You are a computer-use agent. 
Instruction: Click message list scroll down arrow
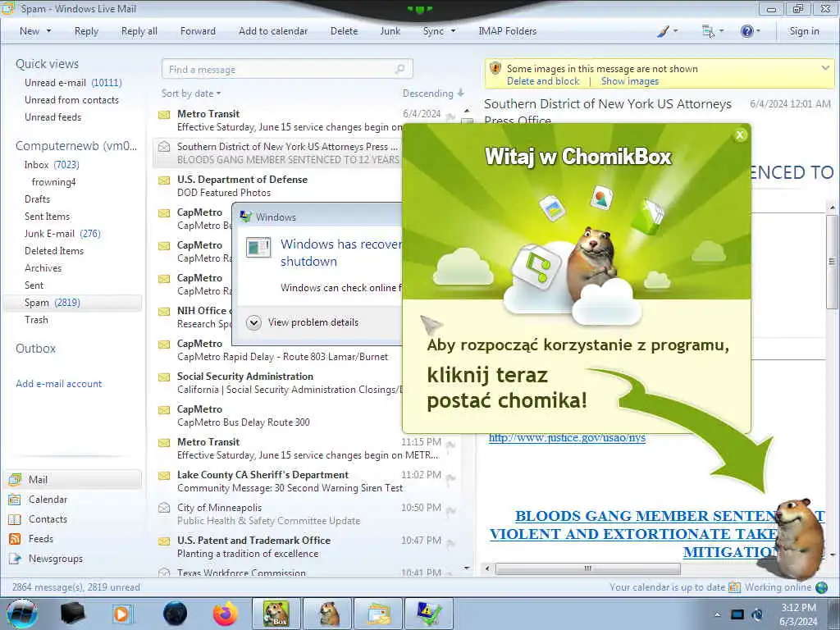467,568
